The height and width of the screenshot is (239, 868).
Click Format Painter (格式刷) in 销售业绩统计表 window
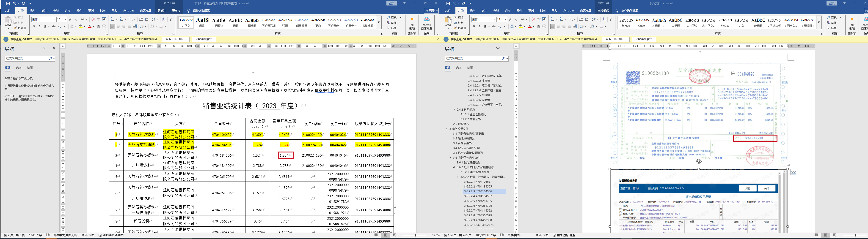20,28
